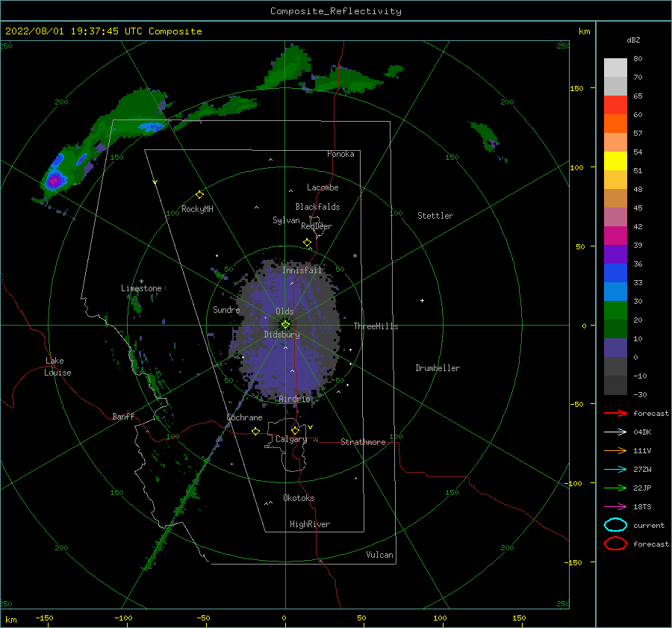Click the Okotoks label
Viewport: 672px width, 628px height.
click(299, 498)
